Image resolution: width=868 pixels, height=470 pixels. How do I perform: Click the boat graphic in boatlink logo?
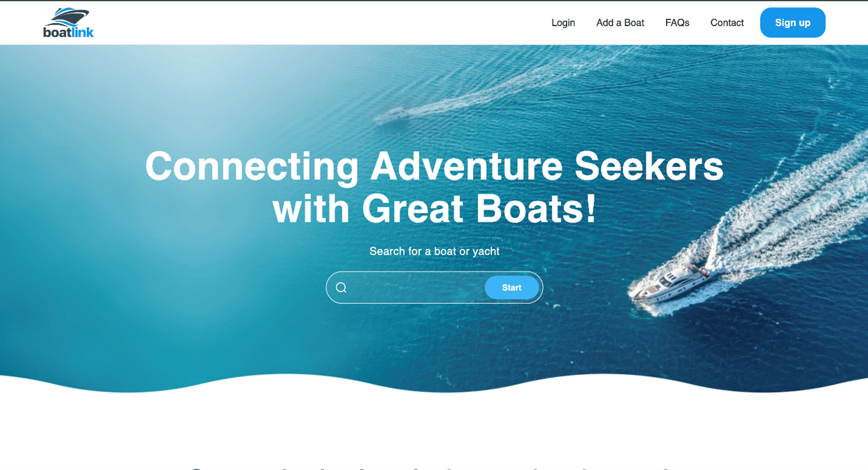67,16
